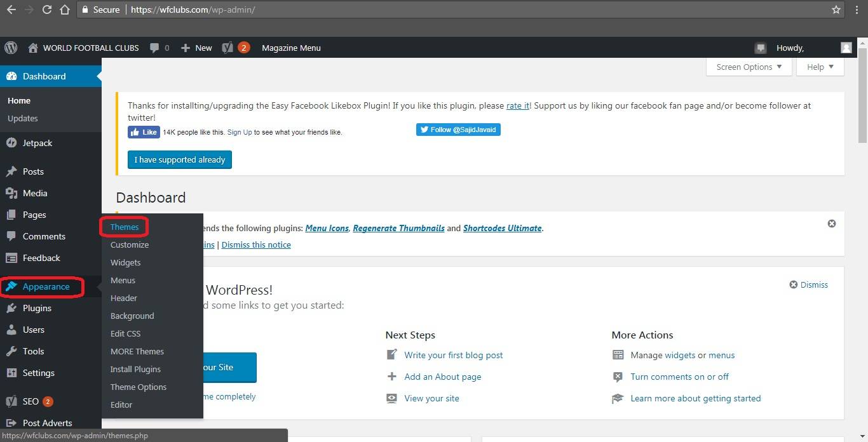Select Customize in Appearance submenu
The image size is (868, 442).
tap(130, 244)
